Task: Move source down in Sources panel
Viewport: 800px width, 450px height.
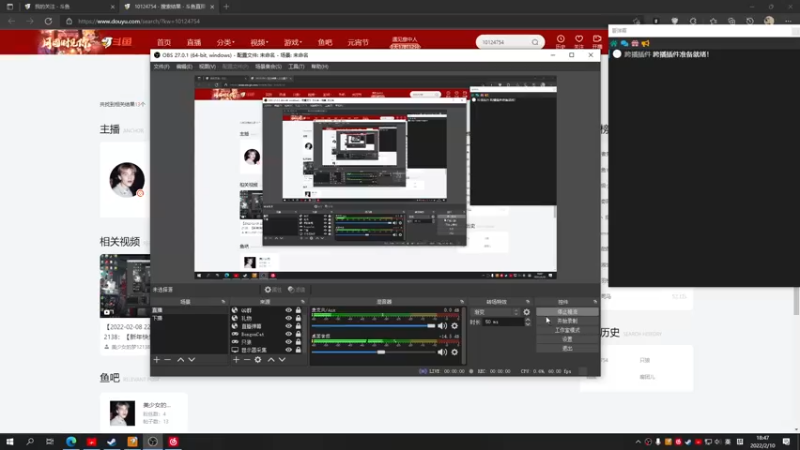Action: (282, 360)
